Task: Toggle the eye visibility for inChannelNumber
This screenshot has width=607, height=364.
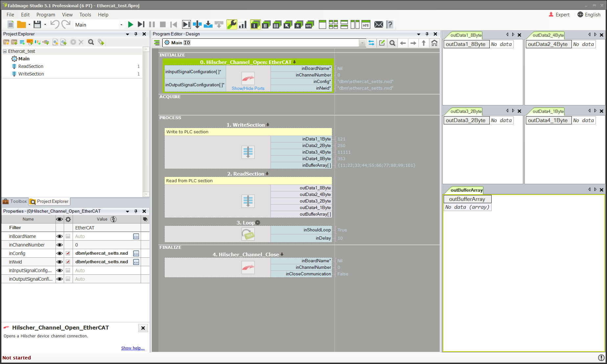Action: (59, 245)
